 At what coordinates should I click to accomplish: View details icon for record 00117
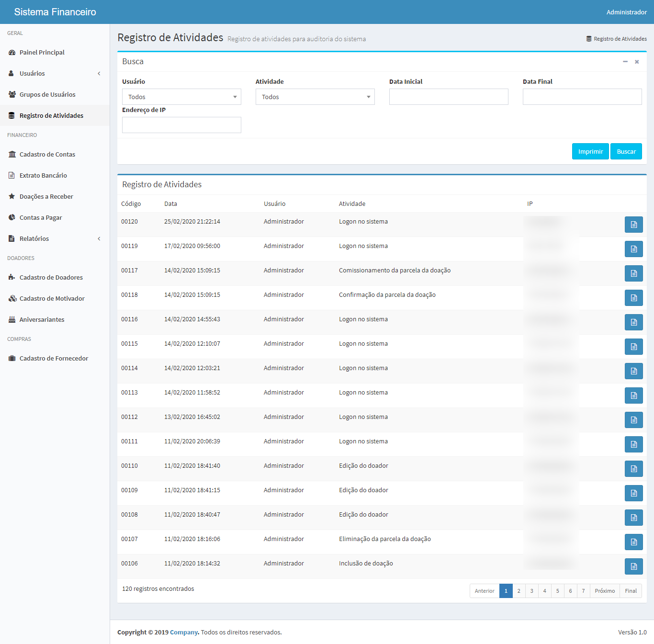pyautogui.click(x=633, y=273)
